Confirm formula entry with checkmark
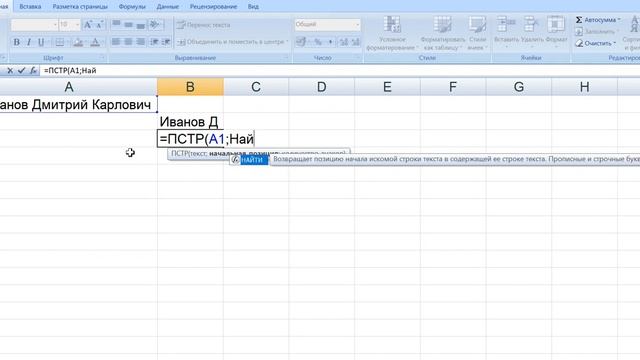The image size is (640, 360). pyautogui.click(x=21, y=71)
